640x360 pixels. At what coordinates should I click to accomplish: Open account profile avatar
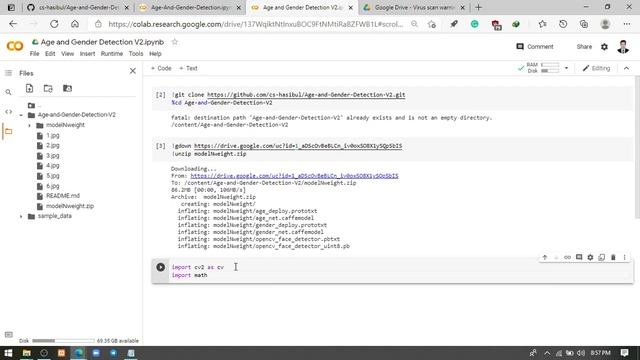tap(623, 47)
